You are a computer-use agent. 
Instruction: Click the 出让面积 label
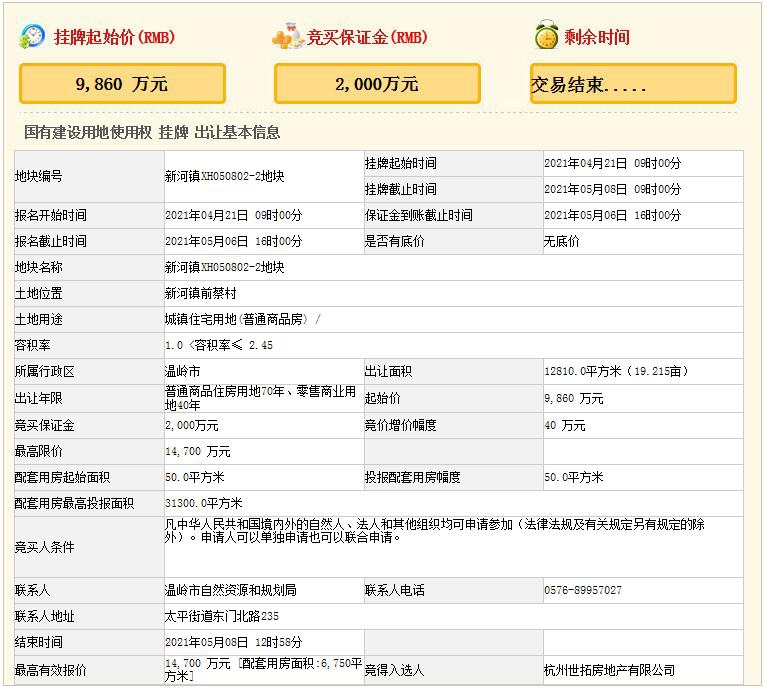pyautogui.click(x=388, y=371)
